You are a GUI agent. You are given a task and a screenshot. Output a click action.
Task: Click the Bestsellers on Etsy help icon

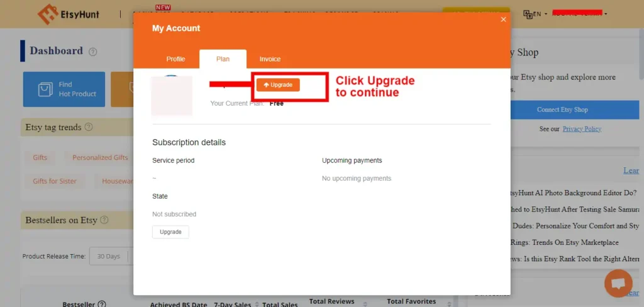point(104,220)
